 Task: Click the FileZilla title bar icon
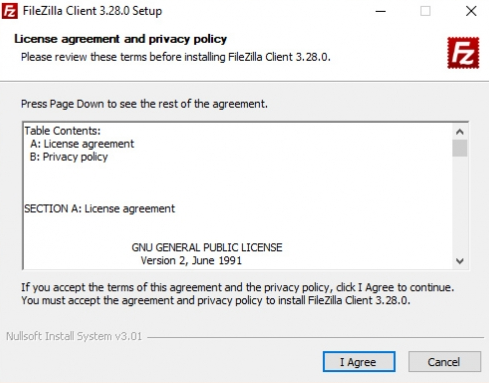(x=10, y=11)
